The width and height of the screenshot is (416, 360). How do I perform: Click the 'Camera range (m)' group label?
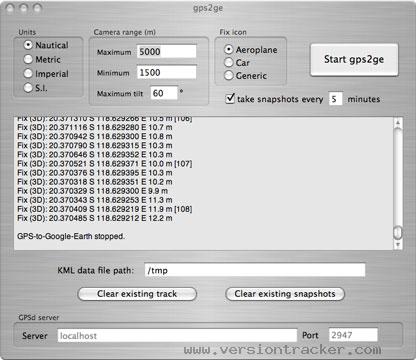[x=125, y=32]
